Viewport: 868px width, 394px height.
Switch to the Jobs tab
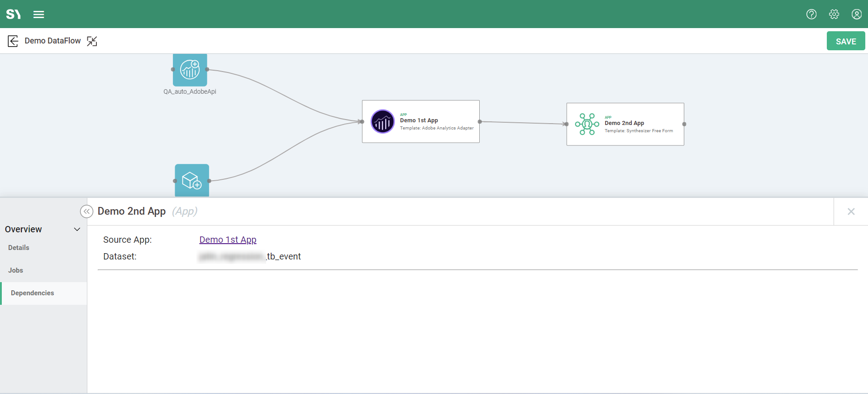coord(15,270)
